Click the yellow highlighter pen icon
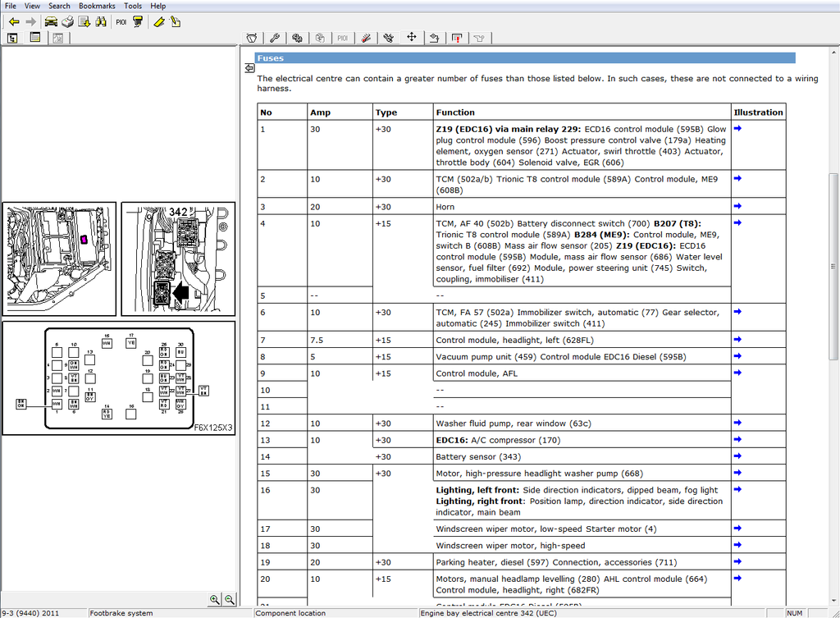The height and width of the screenshot is (618, 840). 159,21
